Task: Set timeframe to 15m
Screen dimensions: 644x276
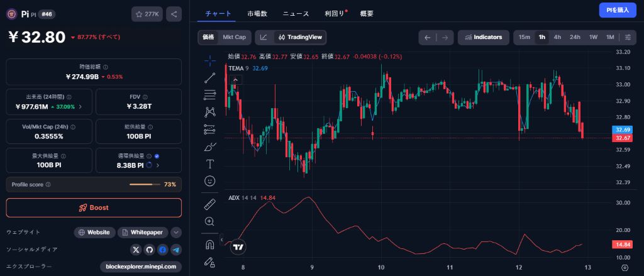Action: point(525,37)
